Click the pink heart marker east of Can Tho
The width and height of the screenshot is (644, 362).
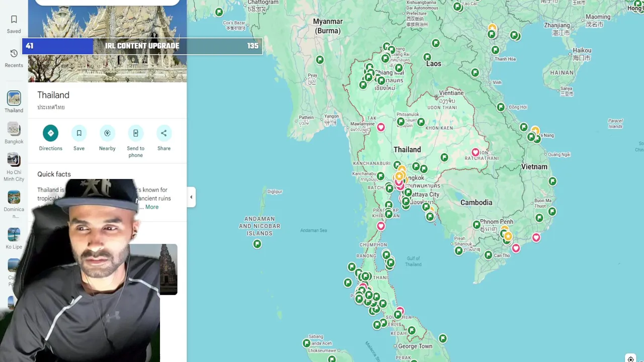pyautogui.click(x=516, y=248)
